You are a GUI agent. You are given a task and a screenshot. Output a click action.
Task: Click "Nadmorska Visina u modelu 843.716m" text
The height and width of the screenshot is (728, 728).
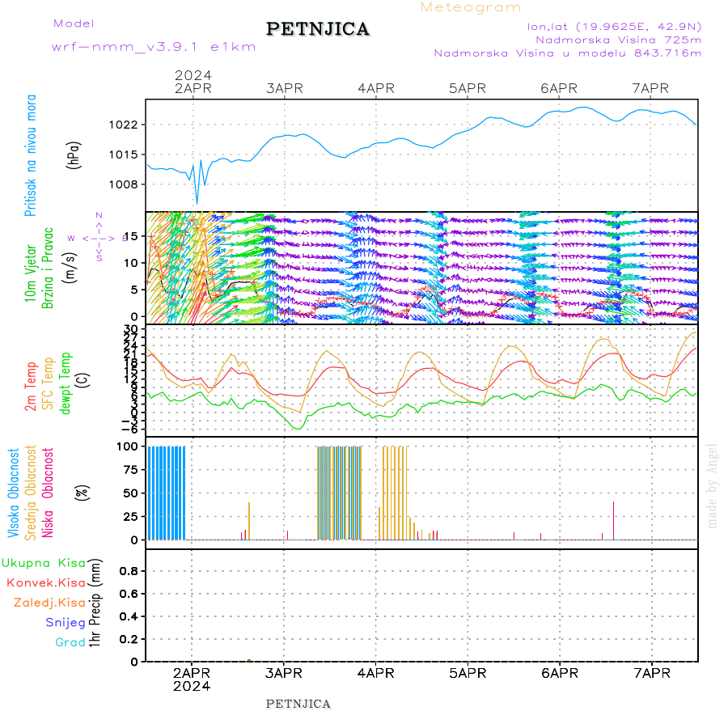point(567,53)
